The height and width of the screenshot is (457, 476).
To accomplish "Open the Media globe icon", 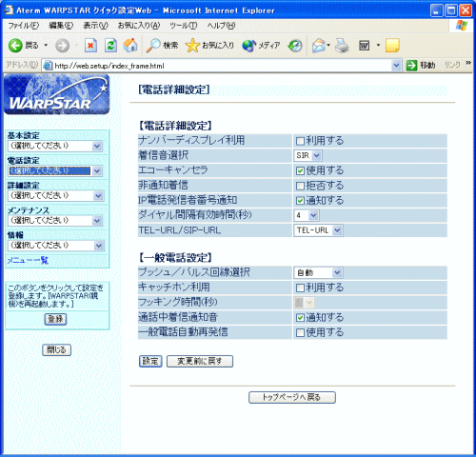I will (248, 46).
